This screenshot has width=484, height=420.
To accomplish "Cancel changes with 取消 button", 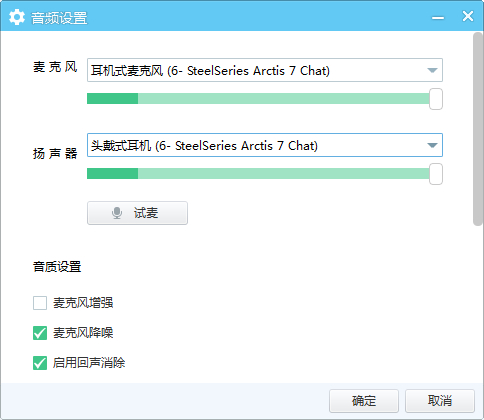I will click(x=440, y=401).
